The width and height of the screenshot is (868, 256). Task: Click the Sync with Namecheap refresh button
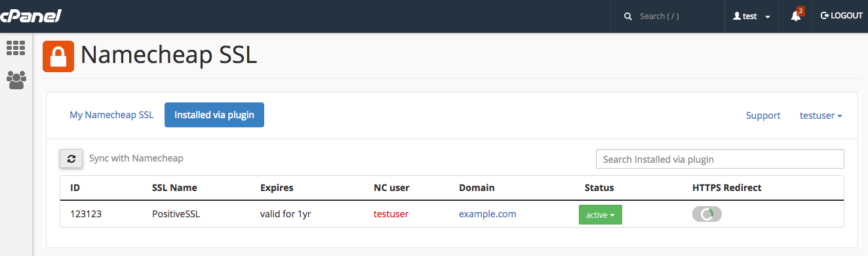[x=71, y=158]
